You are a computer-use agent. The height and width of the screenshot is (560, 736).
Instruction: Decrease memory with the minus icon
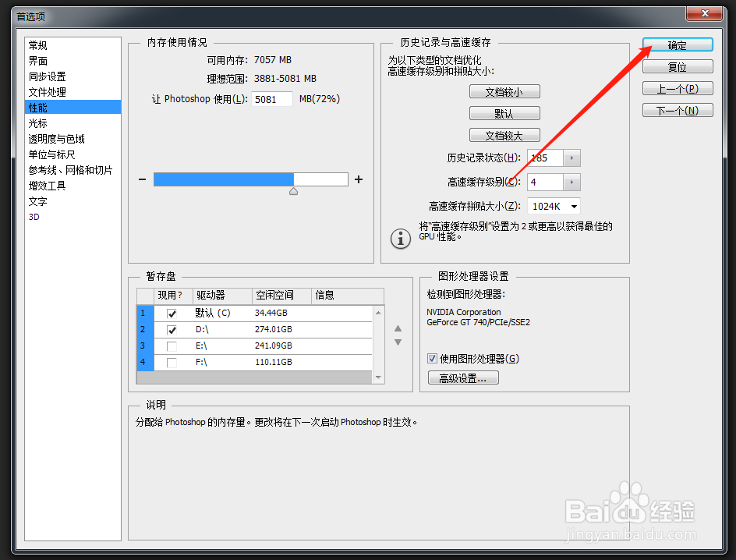point(142,179)
